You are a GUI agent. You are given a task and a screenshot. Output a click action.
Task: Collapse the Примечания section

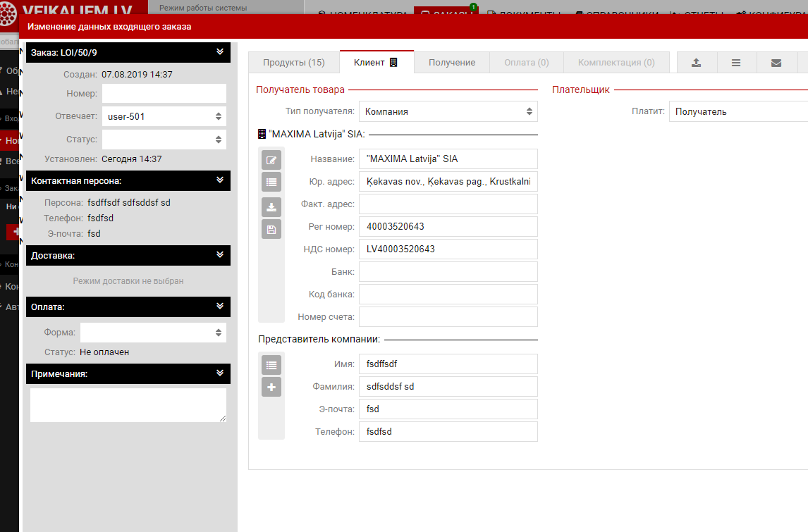pyautogui.click(x=220, y=373)
